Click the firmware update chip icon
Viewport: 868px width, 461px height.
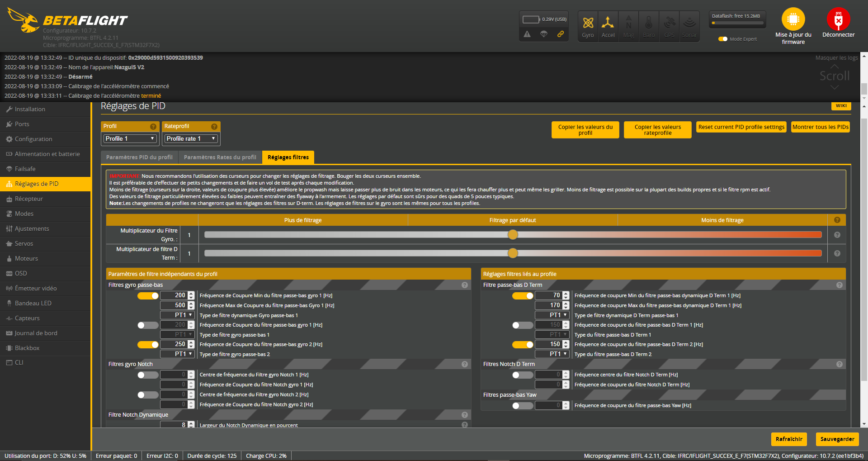click(793, 19)
